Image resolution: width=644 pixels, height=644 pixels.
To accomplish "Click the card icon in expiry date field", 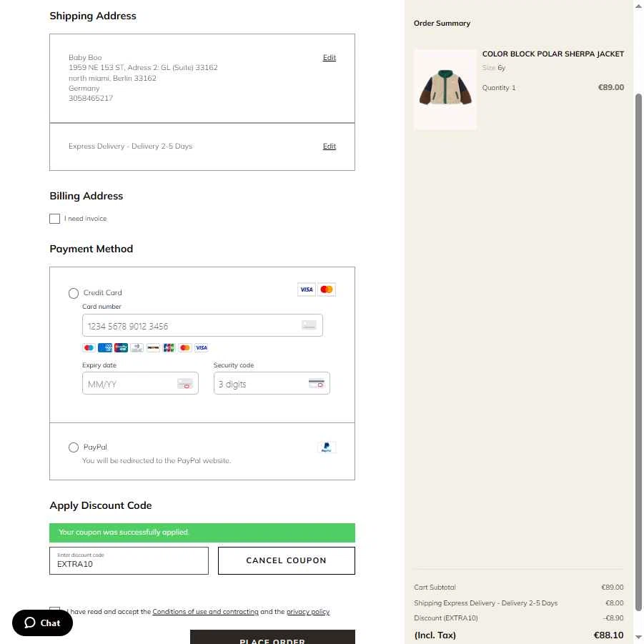I will [185, 384].
